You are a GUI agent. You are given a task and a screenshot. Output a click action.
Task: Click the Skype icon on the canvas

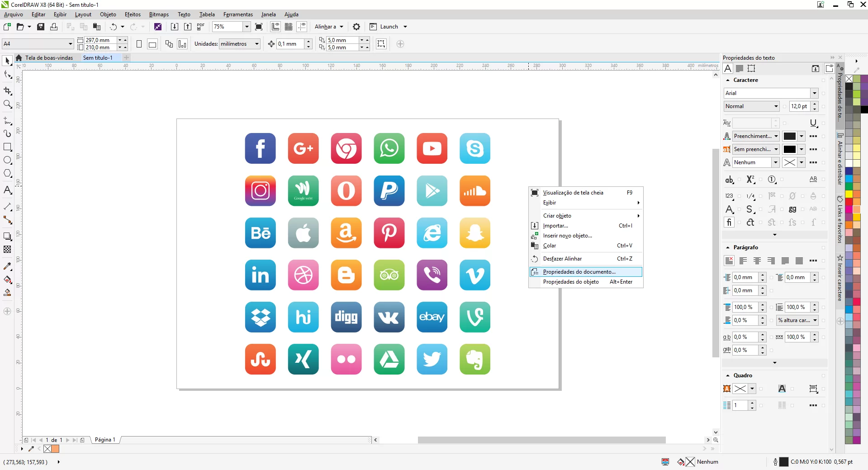click(x=475, y=148)
